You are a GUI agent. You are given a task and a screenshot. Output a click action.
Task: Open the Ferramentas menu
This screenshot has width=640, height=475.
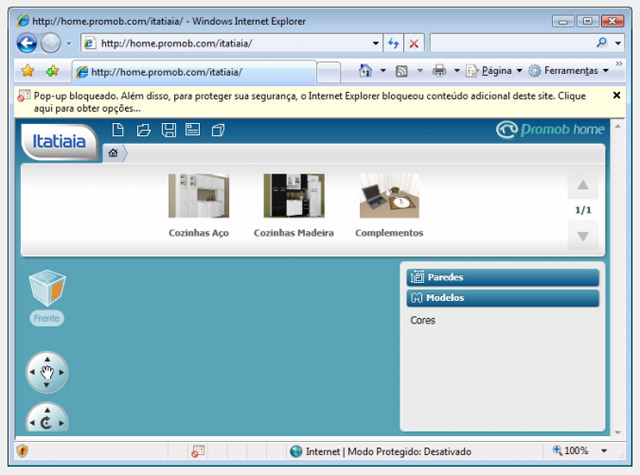(x=569, y=71)
